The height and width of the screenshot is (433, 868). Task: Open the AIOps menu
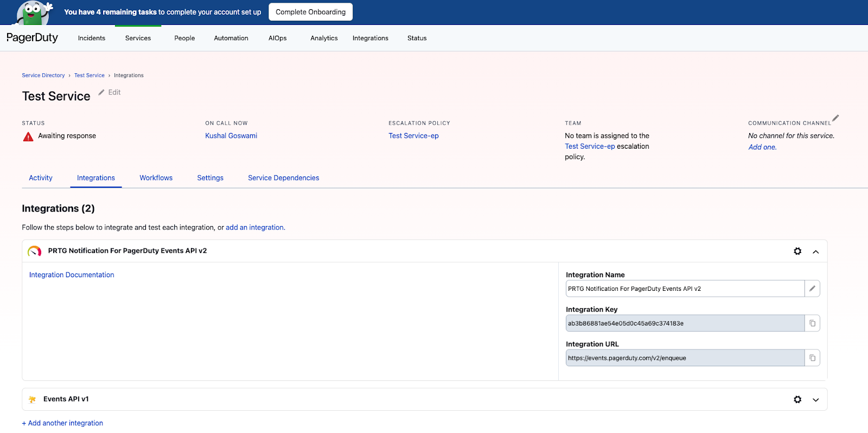click(278, 38)
